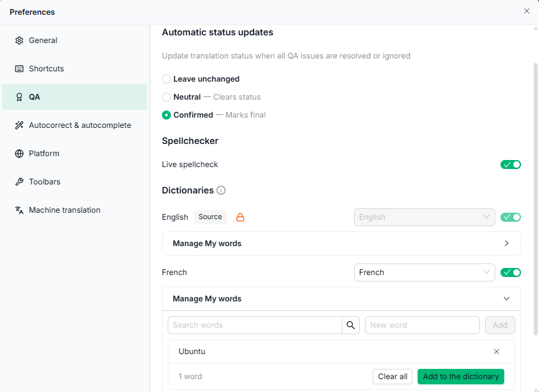
Task: Open the QA preferences section
Action: (75, 97)
